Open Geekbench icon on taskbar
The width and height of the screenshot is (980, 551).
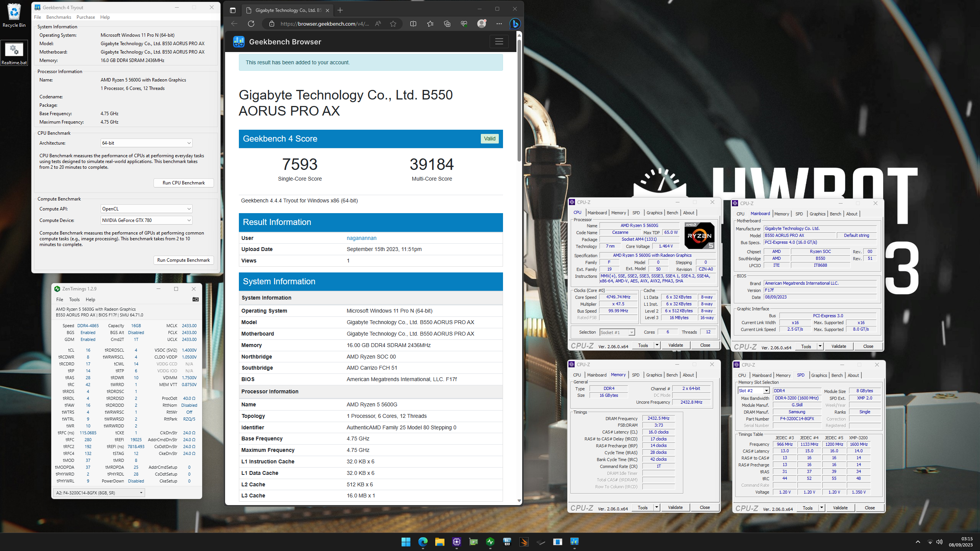574,541
